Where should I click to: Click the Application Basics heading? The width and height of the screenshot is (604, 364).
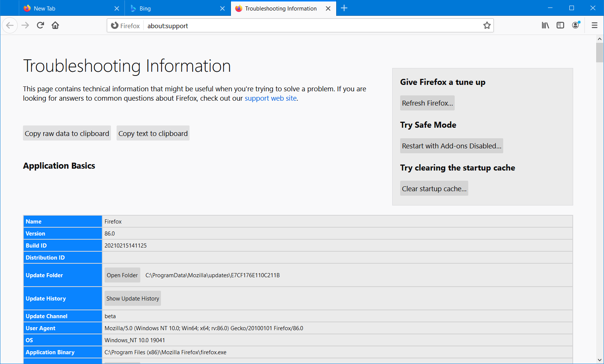pyautogui.click(x=59, y=166)
